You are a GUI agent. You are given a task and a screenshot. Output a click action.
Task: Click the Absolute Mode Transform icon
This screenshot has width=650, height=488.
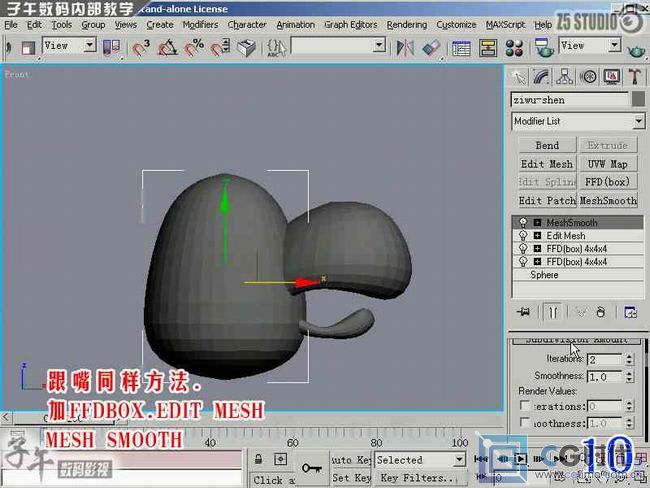point(281,459)
